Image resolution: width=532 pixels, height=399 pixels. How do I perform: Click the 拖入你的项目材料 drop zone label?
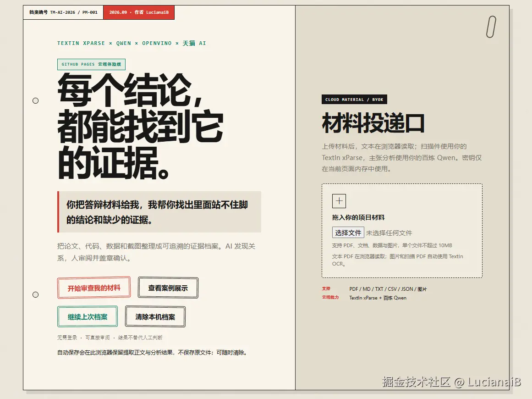click(x=358, y=217)
